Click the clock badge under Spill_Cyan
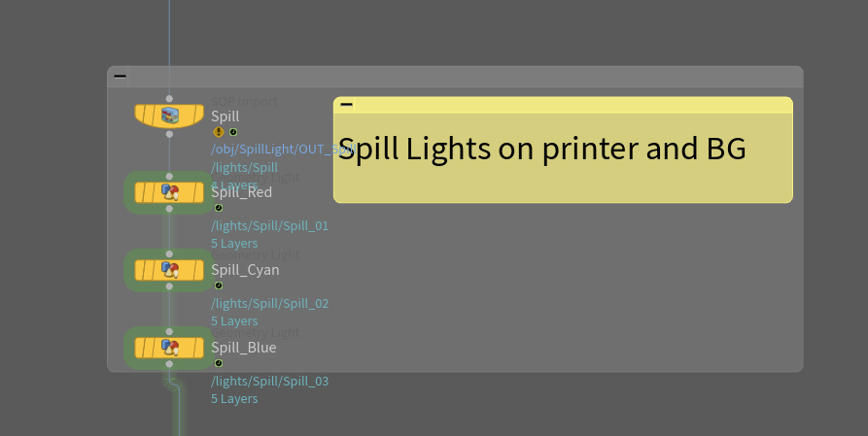 coord(219,285)
